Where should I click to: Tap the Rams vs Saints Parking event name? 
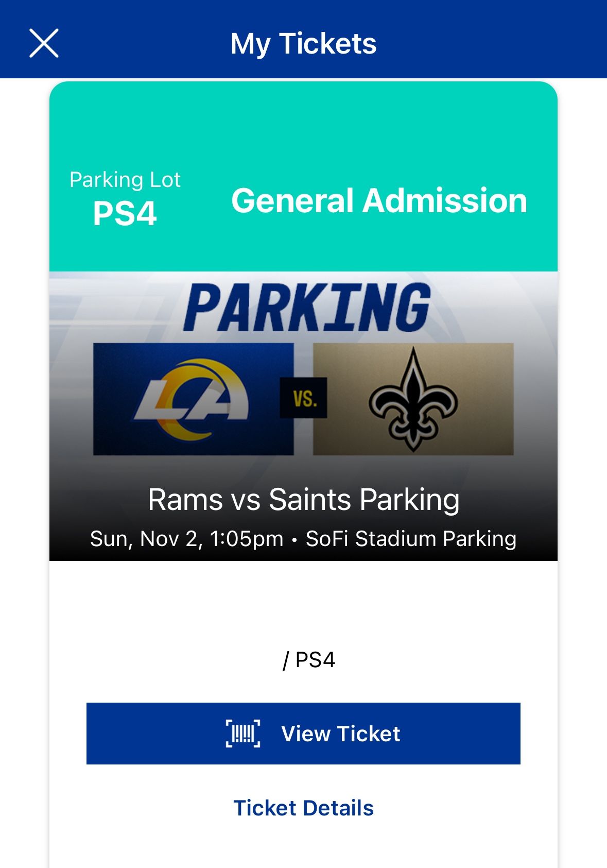[x=303, y=498]
